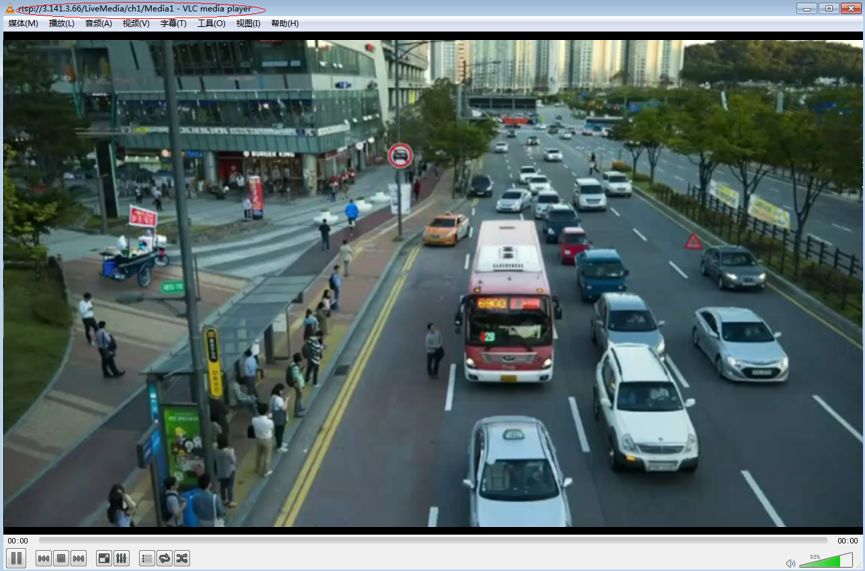Open the 媒体(M) menu
The width and height of the screenshot is (865, 571).
[23, 23]
